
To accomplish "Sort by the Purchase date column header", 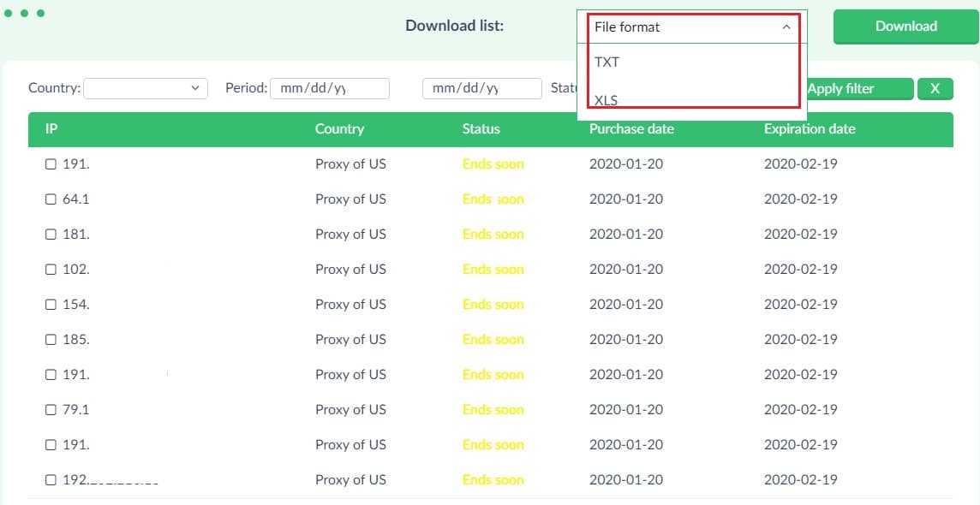I will pyautogui.click(x=631, y=129).
